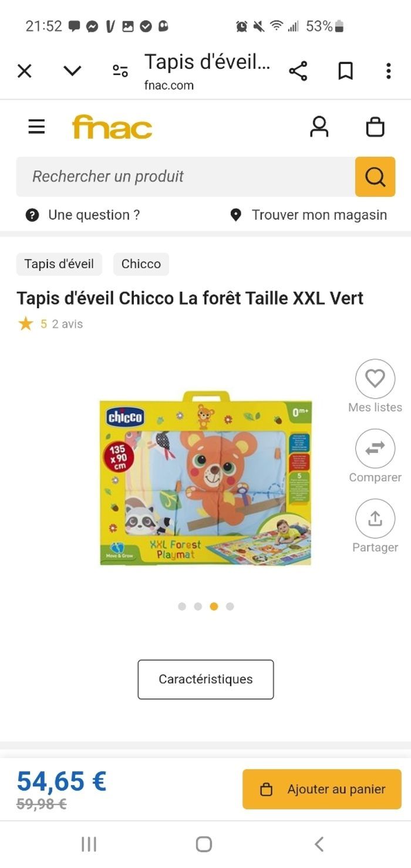
Task: Click Ajouter au panier button
Action: coord(322,789)
